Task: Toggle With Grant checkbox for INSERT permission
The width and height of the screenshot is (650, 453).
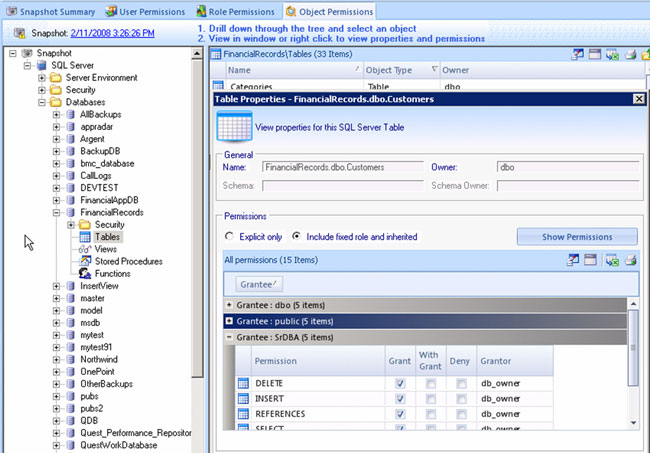Action: [x=431, y=399]
